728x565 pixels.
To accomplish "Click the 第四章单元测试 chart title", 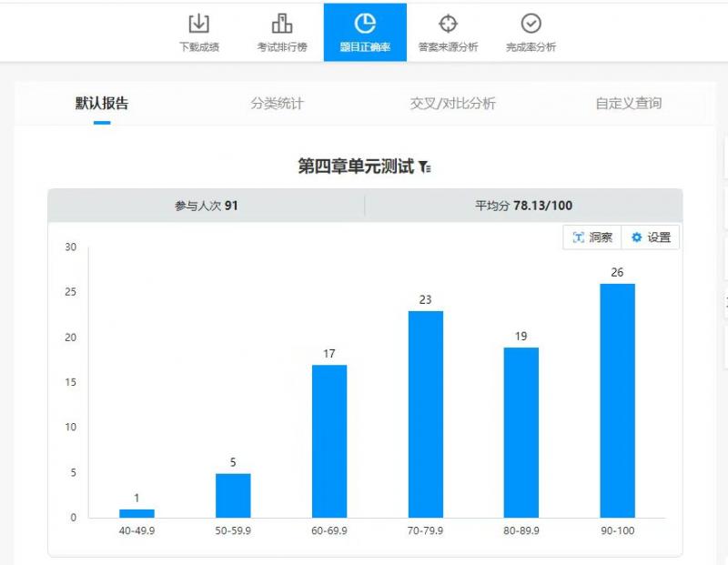I will tap(356, 166).
